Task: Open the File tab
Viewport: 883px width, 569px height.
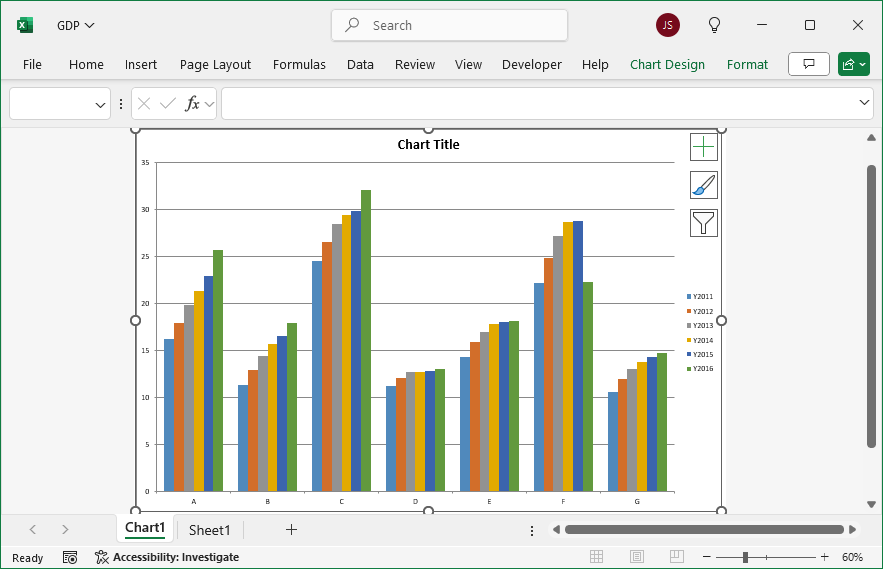Action: [32, 65]
